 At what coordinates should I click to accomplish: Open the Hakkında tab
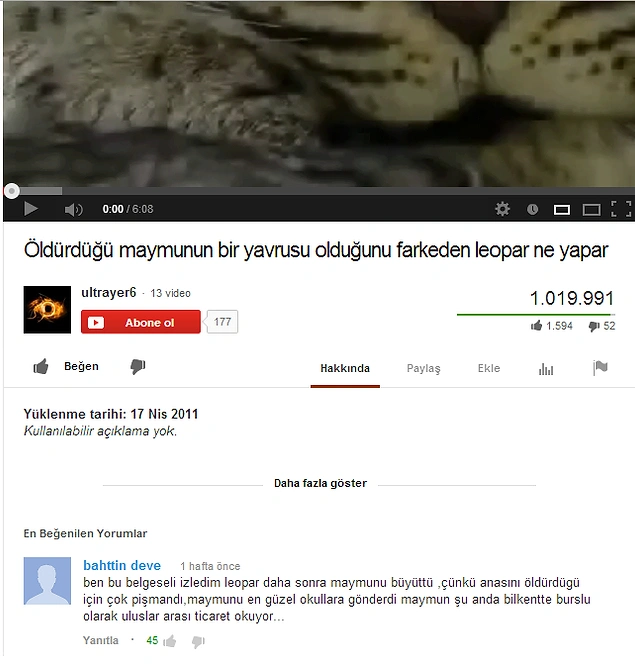click(345, 368)
